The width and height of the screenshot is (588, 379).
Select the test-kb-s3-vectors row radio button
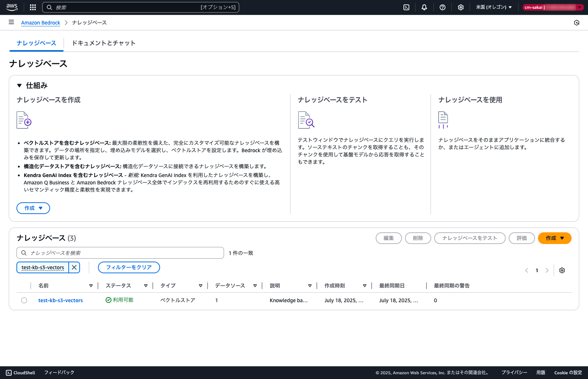pos(24,300)
